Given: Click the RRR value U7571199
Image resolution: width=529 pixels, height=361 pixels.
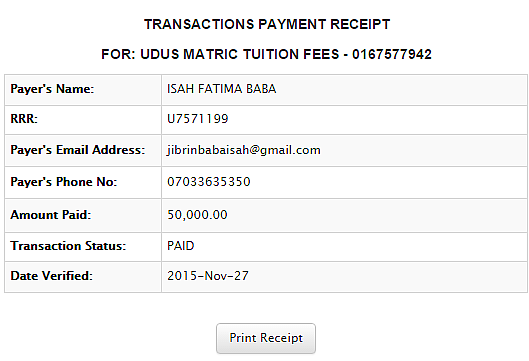Looking at the screenshot, I should coord(198,119).
